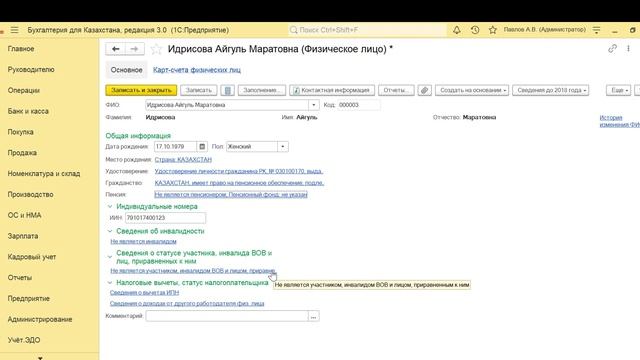
Task: Expand Создать на основании dropdown
Action: [472, 90]
